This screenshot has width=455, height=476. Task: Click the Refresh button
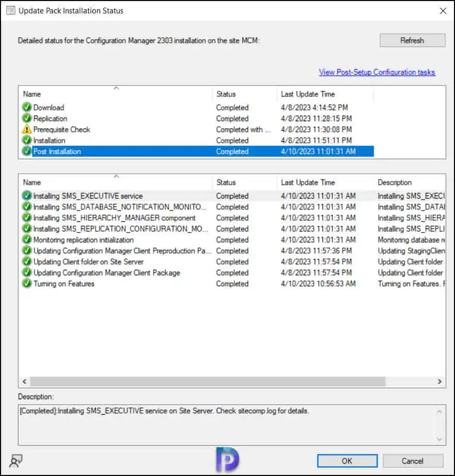pyautogui.click(x=413, y=40)
